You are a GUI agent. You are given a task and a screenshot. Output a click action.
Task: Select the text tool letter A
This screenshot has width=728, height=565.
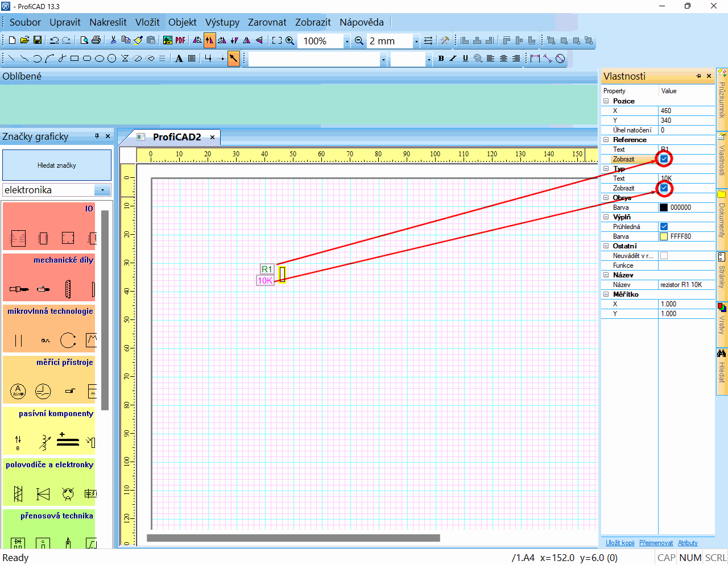[x=179, y=59]
